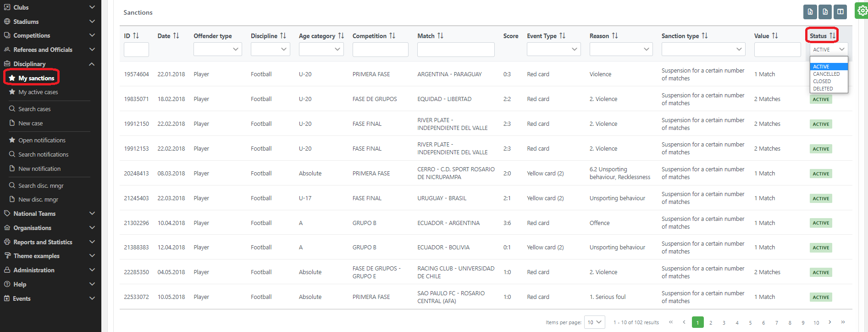Select DELETED status option
This screenshot has height=332, width=868.
point(823,89)
